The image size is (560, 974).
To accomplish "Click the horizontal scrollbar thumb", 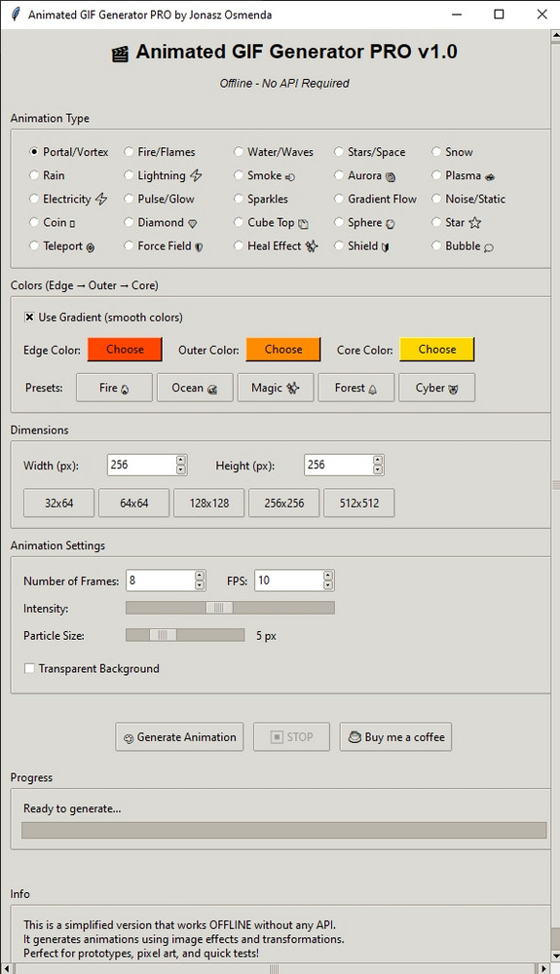I will 273,968.
